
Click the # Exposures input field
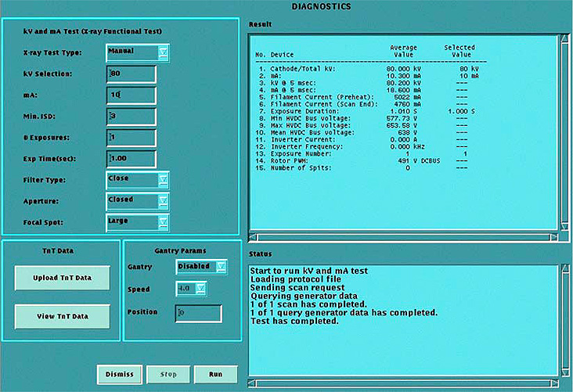coord(132,138)
